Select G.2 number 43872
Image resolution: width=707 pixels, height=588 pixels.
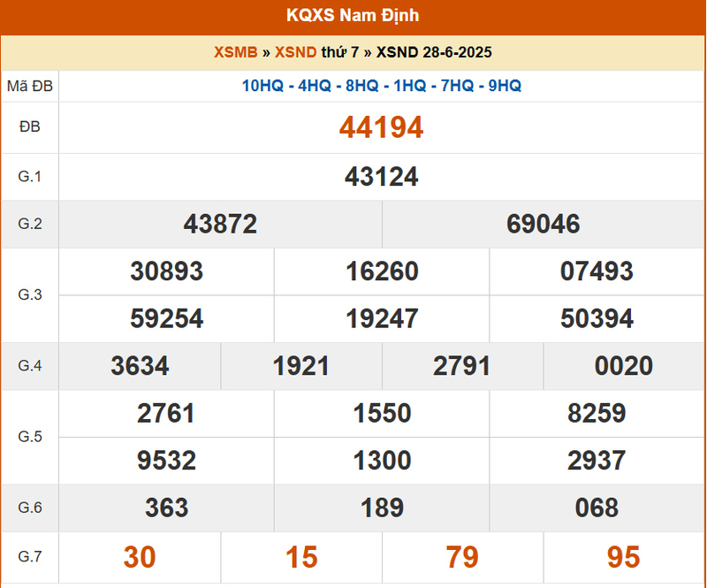[220, 224]
